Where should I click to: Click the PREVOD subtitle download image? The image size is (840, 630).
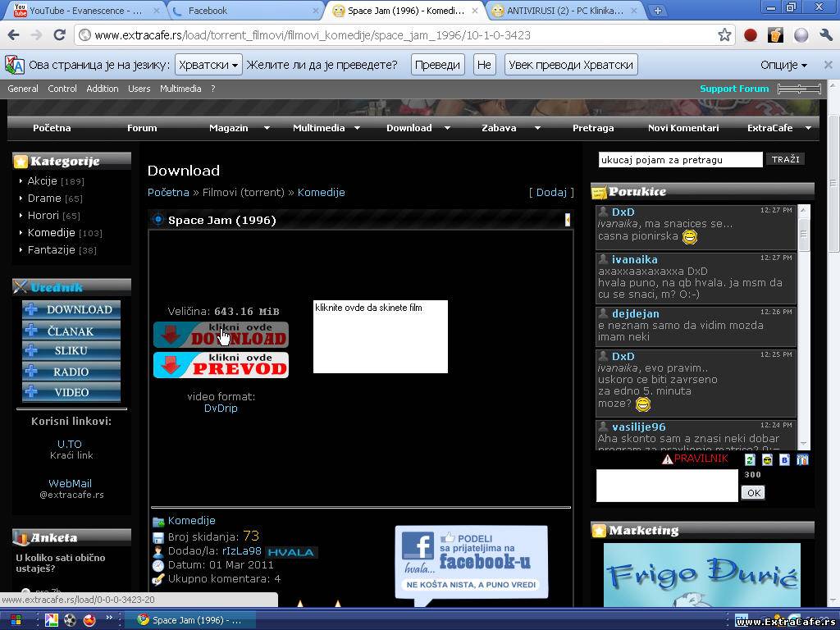221,365
